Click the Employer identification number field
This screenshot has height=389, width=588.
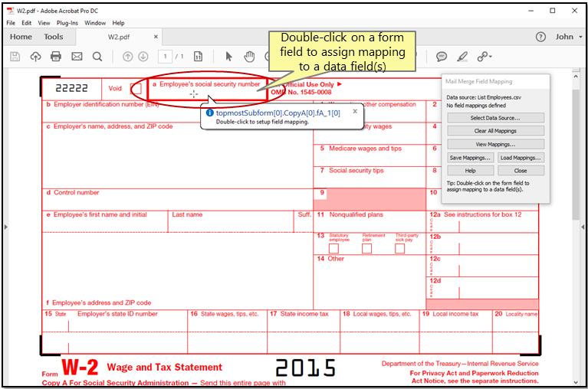pyautogui.click(x=177, y=111)
